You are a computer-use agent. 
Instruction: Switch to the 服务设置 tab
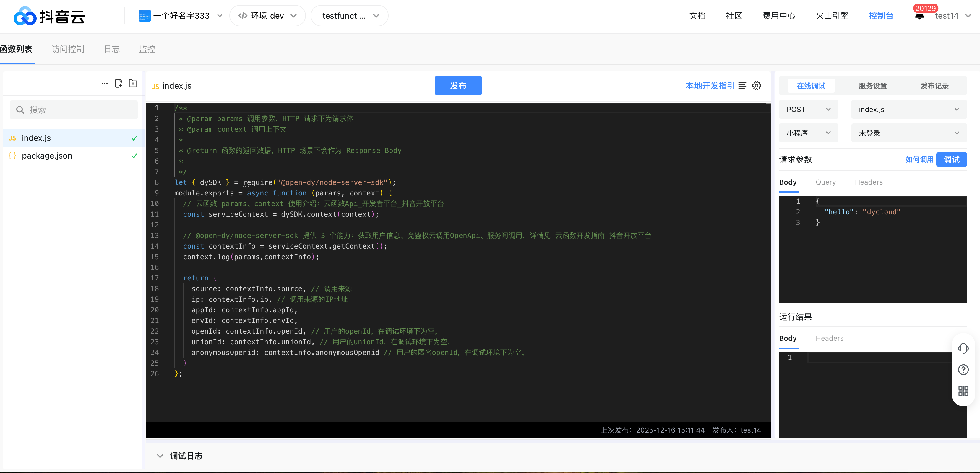872,86
